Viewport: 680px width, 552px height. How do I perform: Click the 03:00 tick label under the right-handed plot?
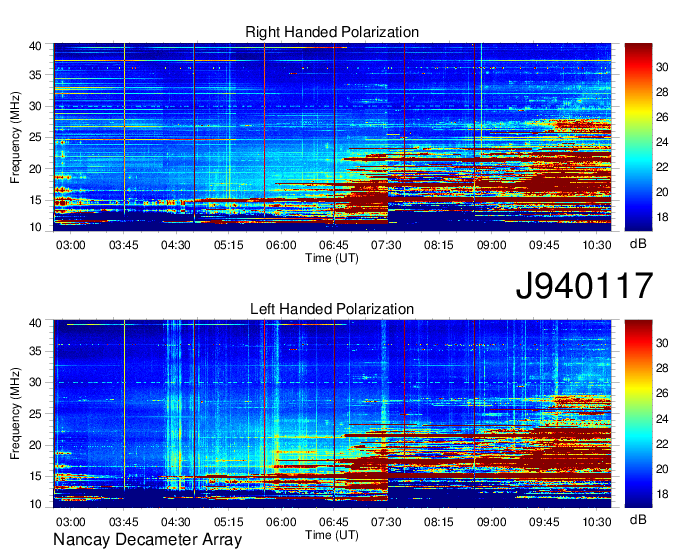tap(71, 245)
